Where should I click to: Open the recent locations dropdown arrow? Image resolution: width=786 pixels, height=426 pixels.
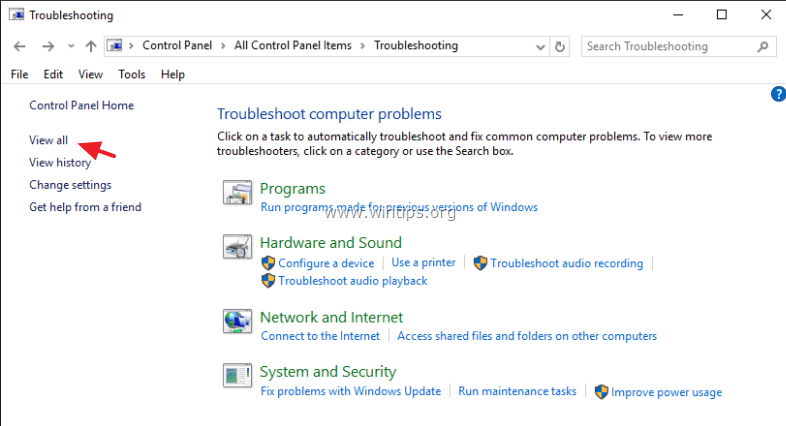click(71, 46)
